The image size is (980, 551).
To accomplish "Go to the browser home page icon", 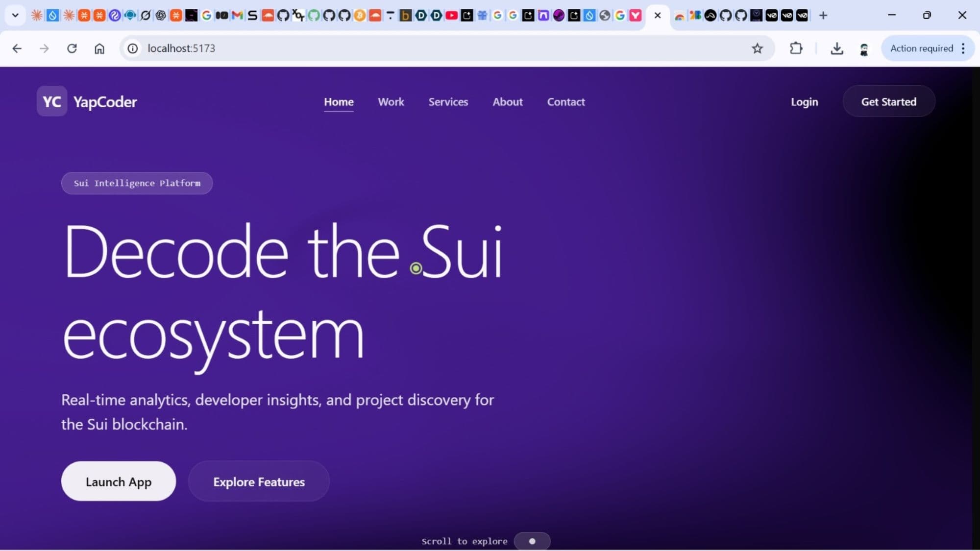I will click(x=99, y=48).
